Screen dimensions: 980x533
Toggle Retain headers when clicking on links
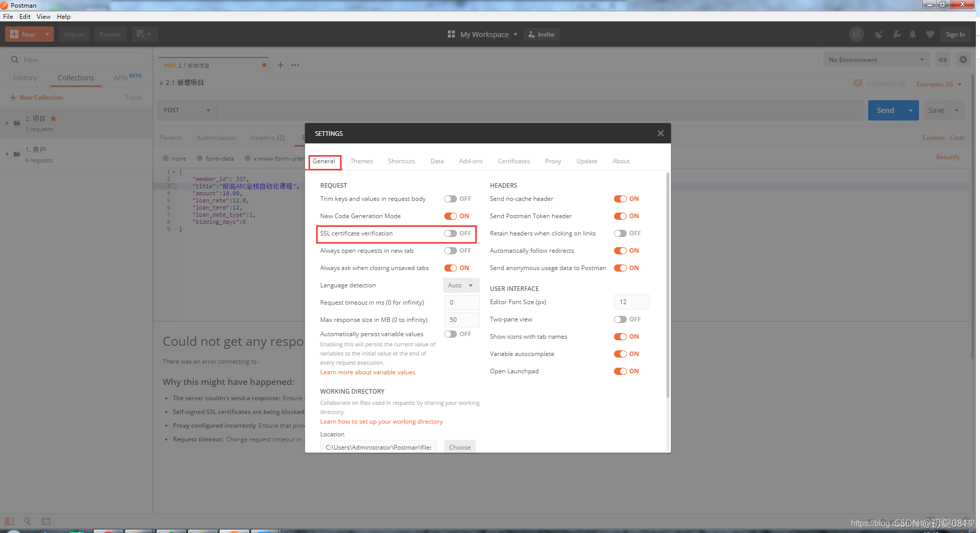point(620,233)
